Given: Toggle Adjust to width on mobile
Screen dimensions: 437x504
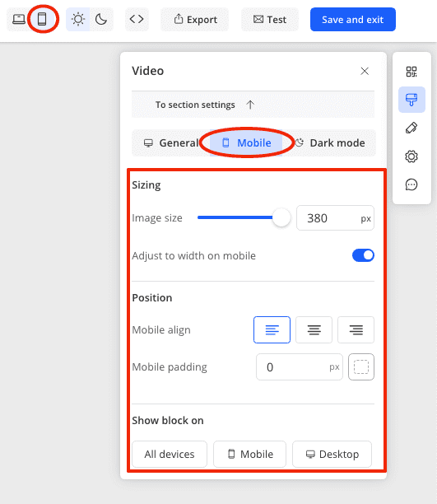Looking at the screenshot, I should click(x=363, y=255).
